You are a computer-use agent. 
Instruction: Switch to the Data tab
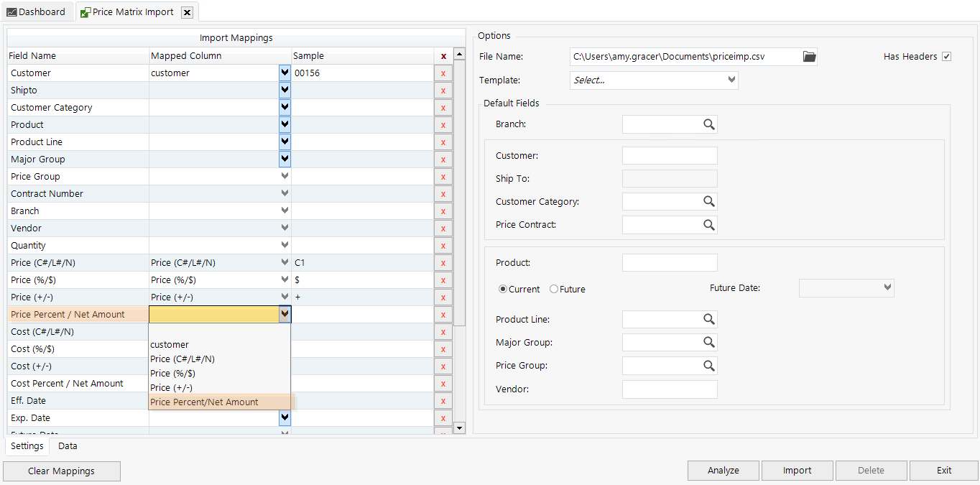(68, 445)
